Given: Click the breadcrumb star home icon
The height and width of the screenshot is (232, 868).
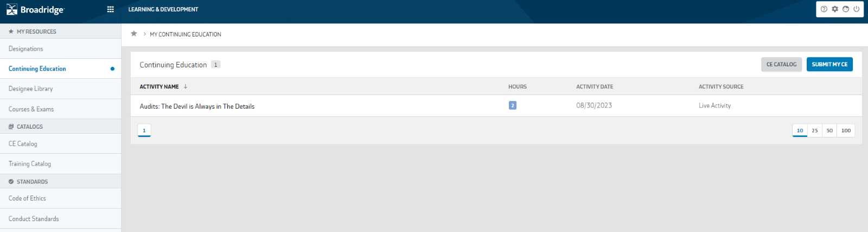Looking at the screenshot, I should tap(134, 34).
